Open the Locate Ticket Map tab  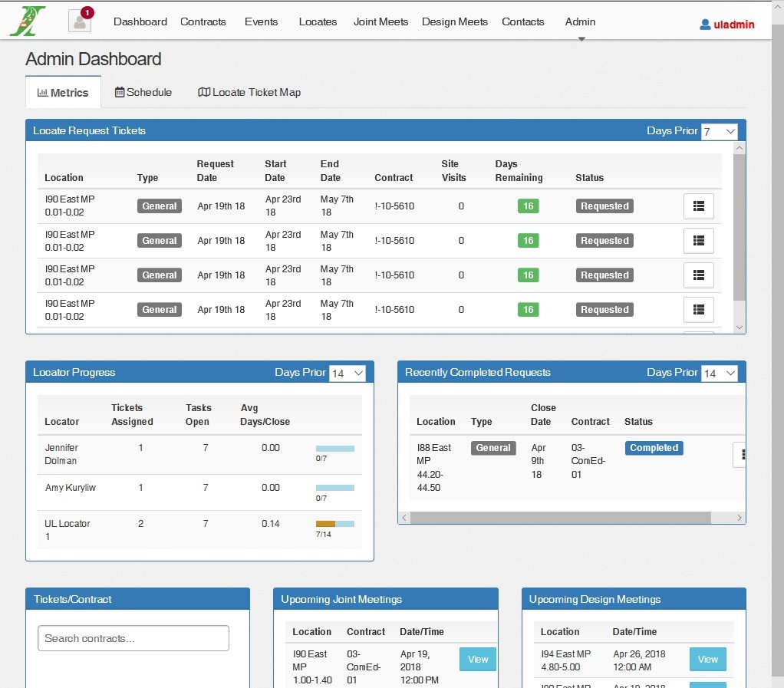[249, 93]
